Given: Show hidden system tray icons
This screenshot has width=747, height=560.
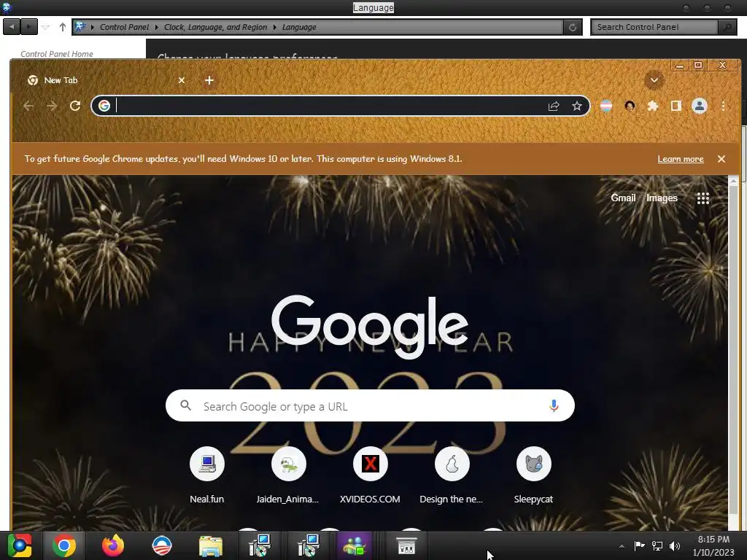Looking at the screenshot, I should coord(622,546).
